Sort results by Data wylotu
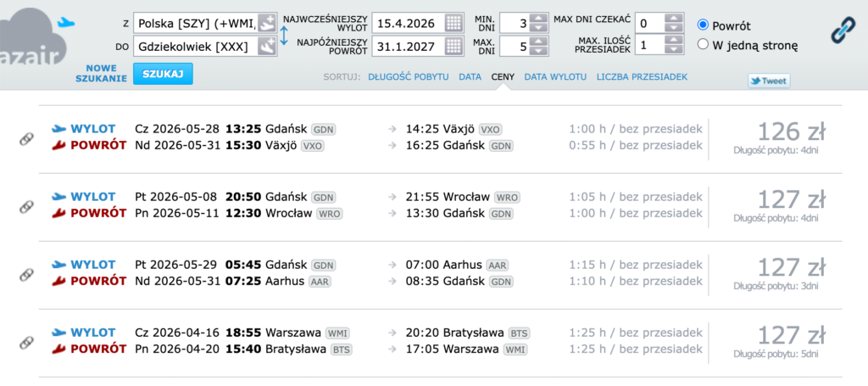The width and height of the screenshot is (868, 386). tap(554, 77)
